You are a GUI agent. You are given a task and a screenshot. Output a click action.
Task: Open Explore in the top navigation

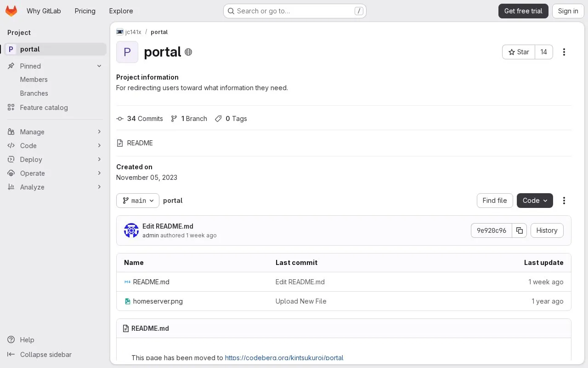point(121,11)
